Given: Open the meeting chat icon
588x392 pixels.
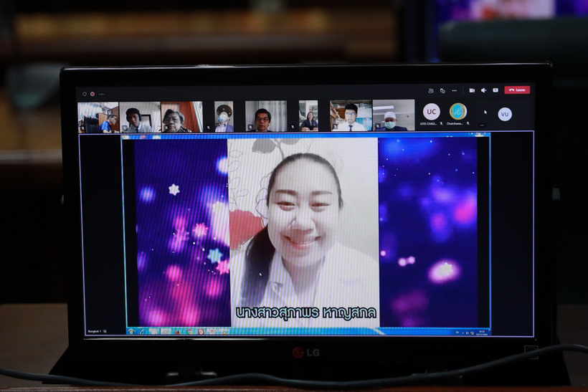Looking at the screenshot, I should [442, 90].
